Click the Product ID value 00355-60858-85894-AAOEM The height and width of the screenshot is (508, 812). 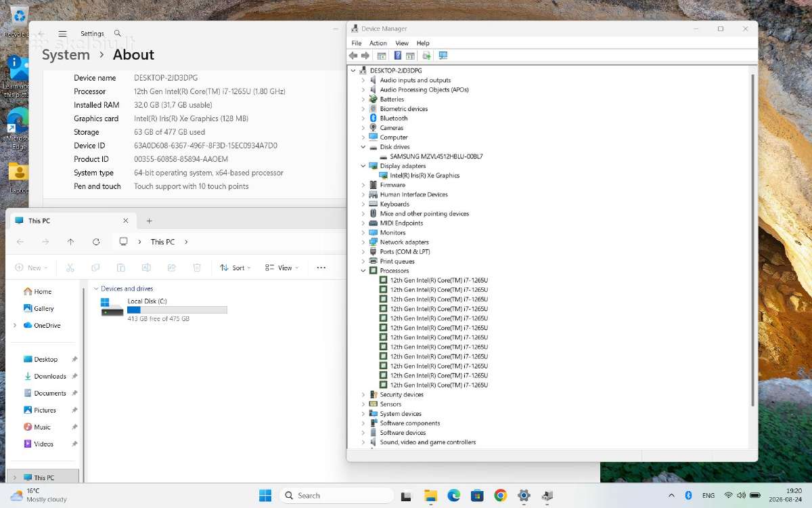181,159
